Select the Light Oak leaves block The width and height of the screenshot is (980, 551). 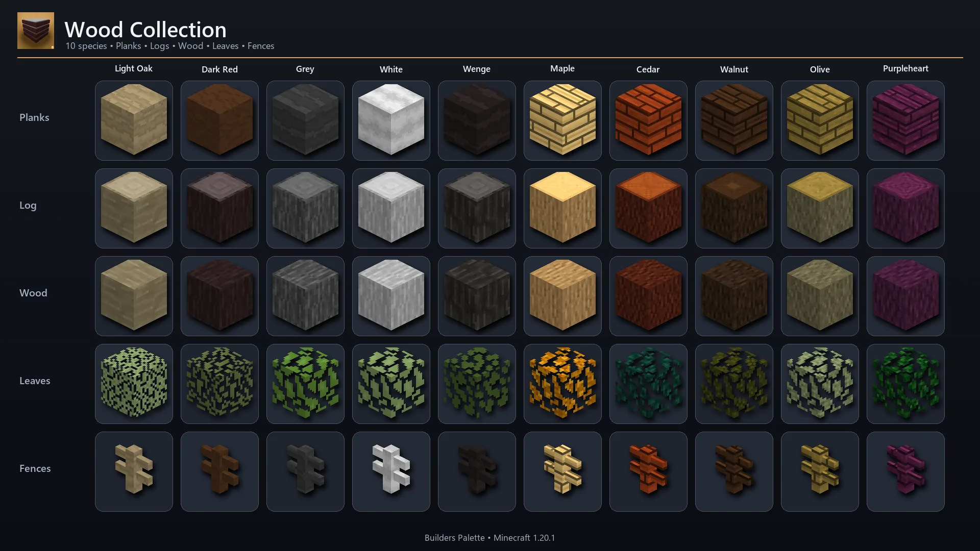tap(134, 384)
